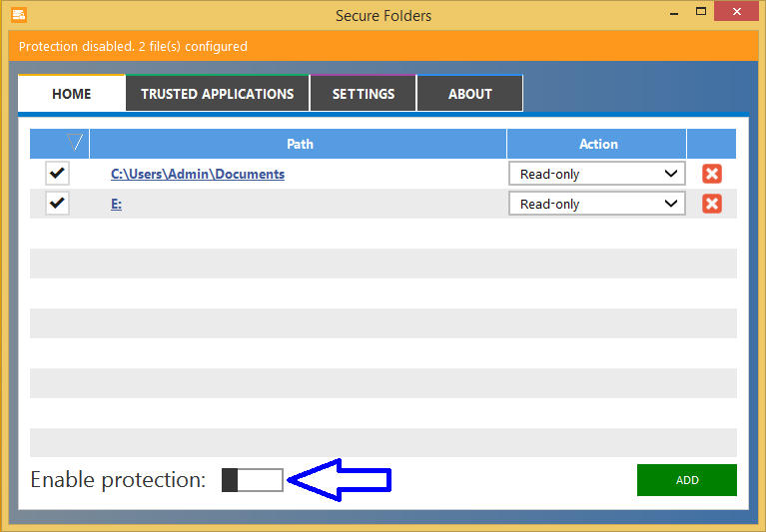Open the TRUSTED APPLICATIONS tab
The width and height of the screenshot is (766, 532).
(x=218, y=93)
